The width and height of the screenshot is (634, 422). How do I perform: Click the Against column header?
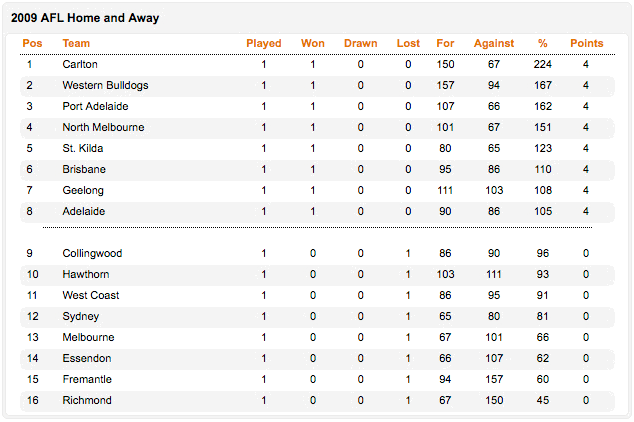pyautogui.click(x=494, y=43)
